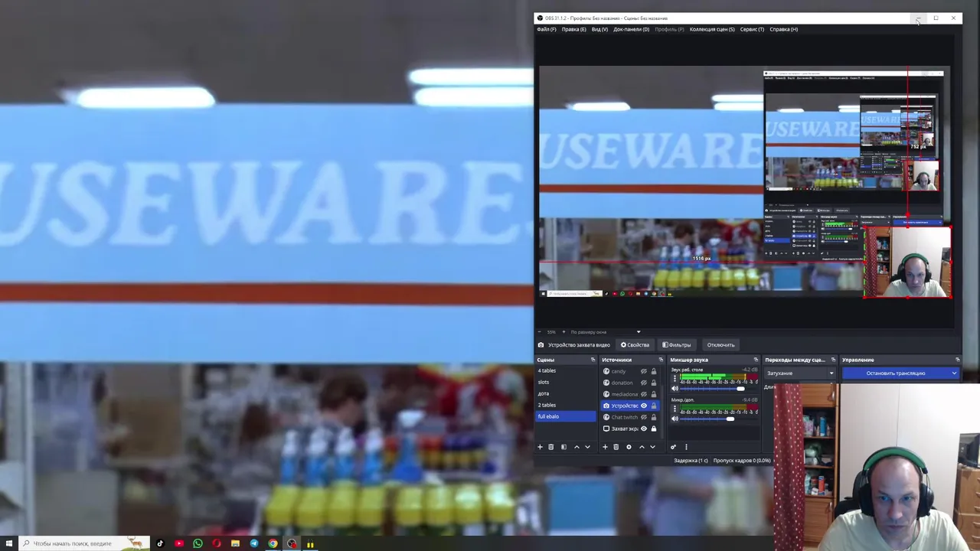
Task: Move source up with Источники up arrow
Action: coord(642,447)
